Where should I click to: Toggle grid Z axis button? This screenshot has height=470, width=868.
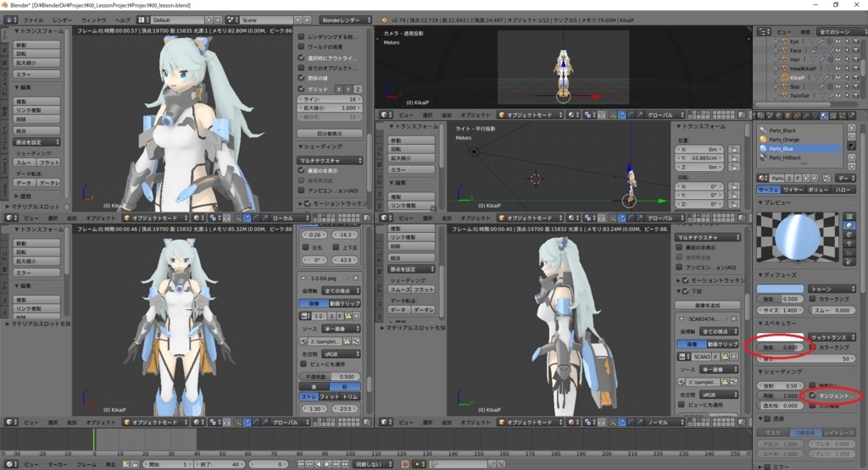[358, 89]
